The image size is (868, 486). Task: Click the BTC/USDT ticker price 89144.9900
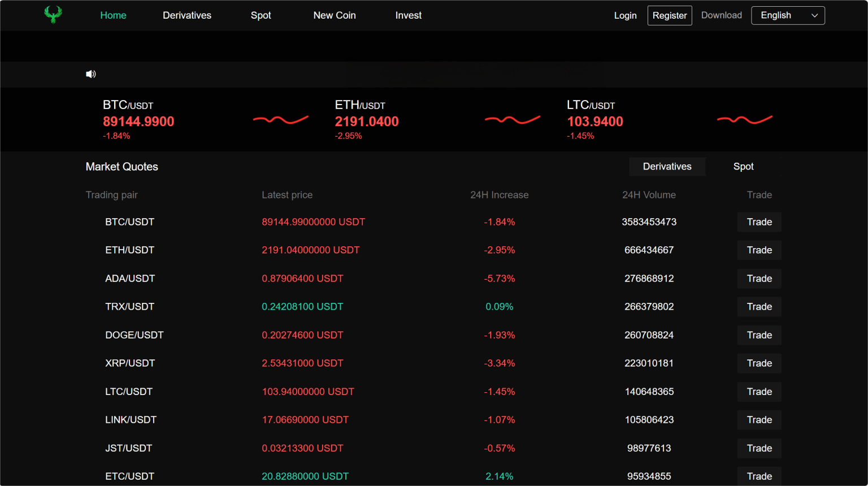pos(138,121)
